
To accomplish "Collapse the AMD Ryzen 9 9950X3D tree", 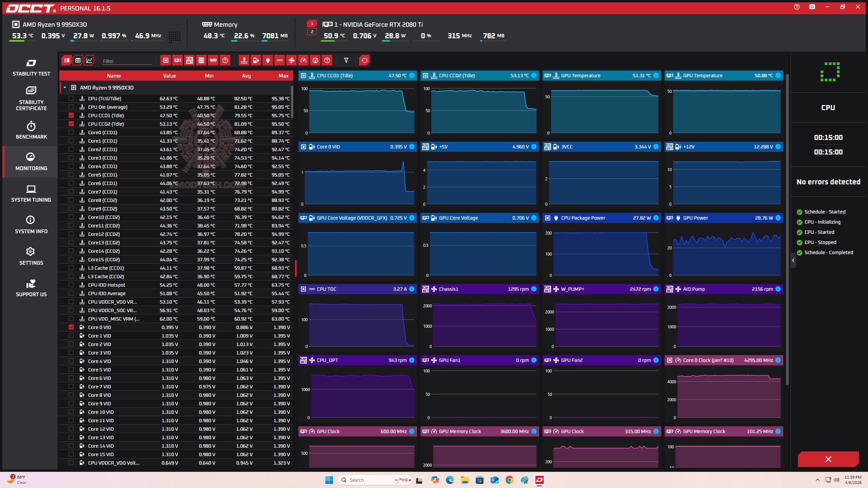I will pyautogui.click(x=65, y=87).
